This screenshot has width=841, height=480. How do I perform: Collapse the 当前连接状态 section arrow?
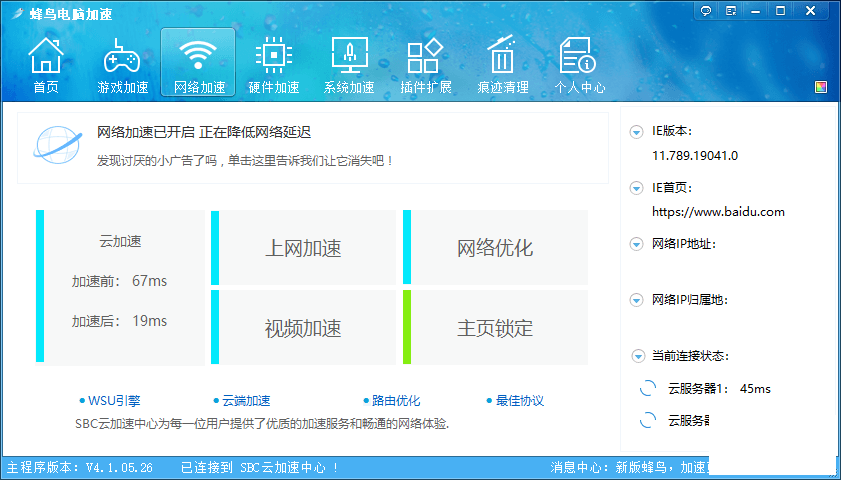(637, 356)
